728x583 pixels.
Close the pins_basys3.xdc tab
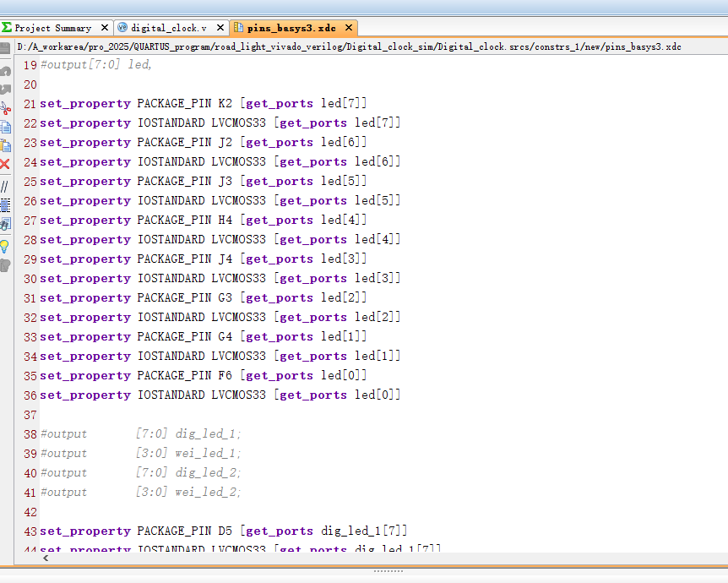click(x=349, y=28)
